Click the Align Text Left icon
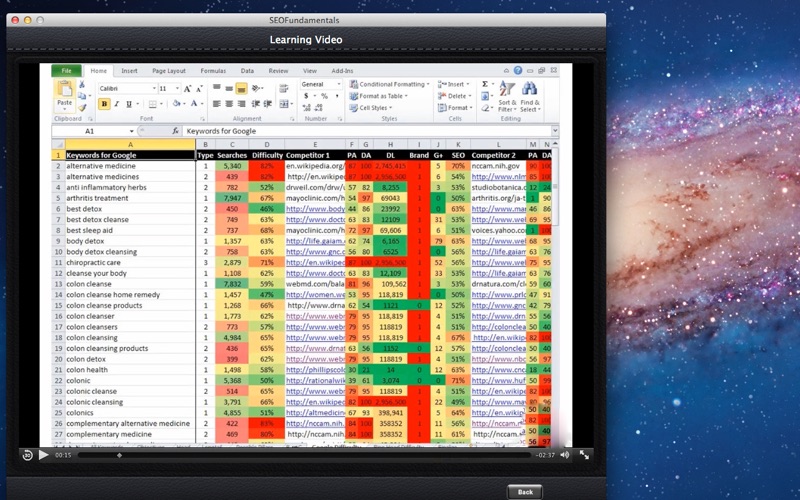800x500 pixels. 217,104
